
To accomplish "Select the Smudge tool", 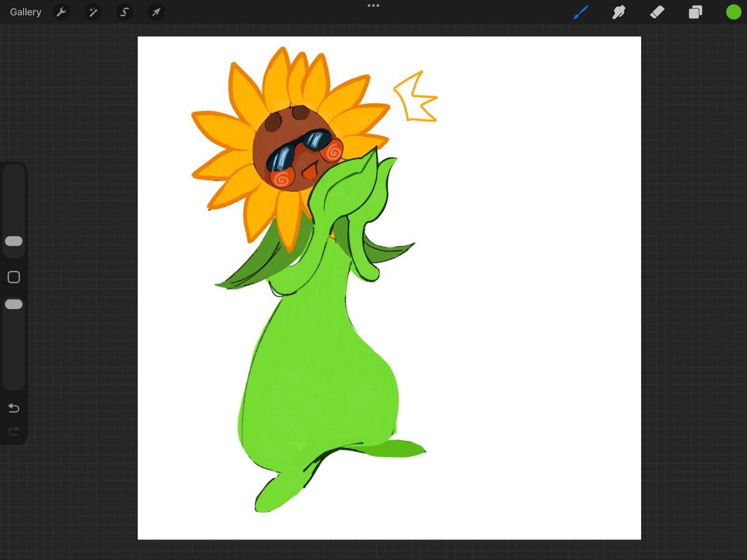I will point(618,12).
